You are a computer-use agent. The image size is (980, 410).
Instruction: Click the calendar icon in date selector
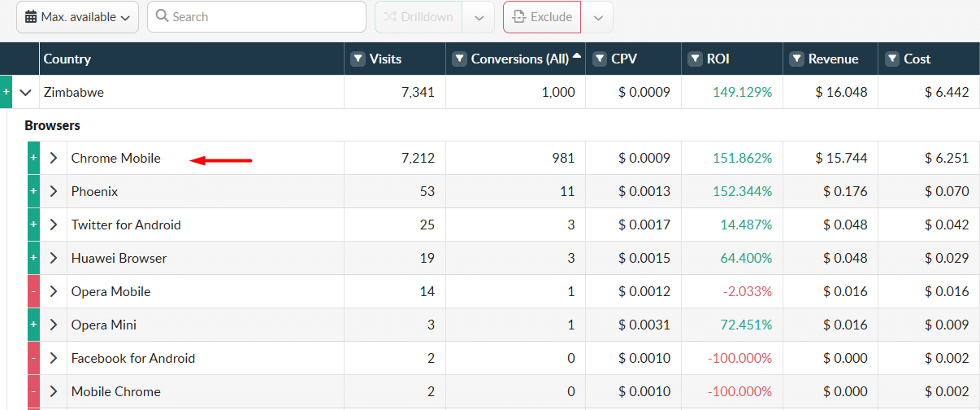(x=31, y=17)
